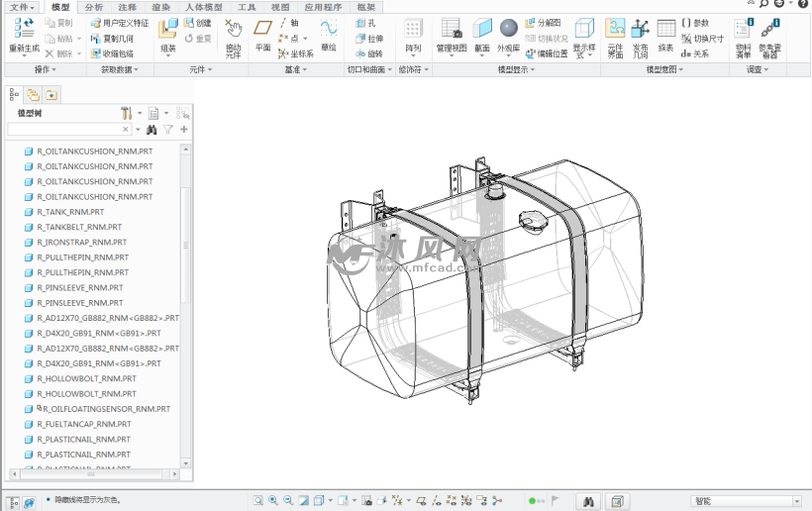This screenshot has width=812, height=511.
Task: Click zoom out icon in bottom toolbar
Action: [288, 501]
